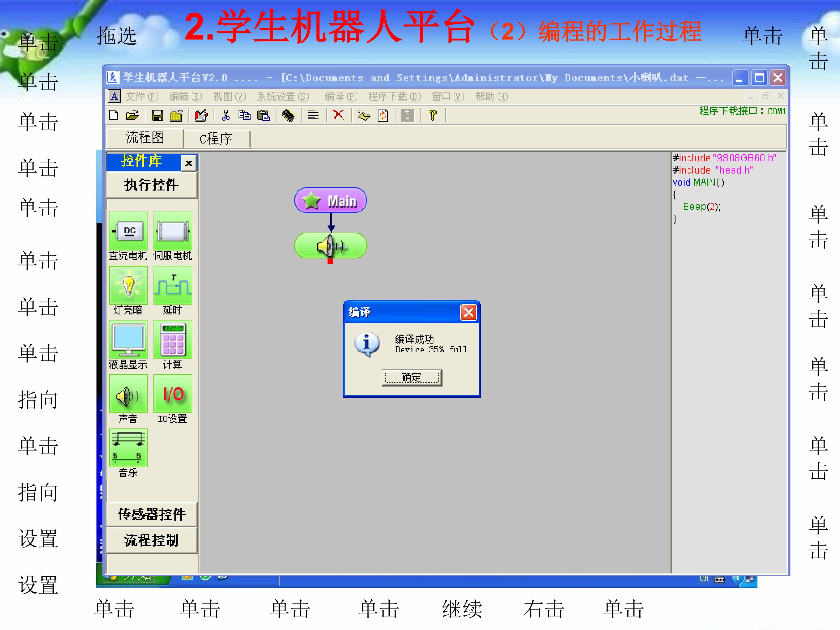
Task: Expand the 流程控制 flow control section
Action: click(151, 540)
